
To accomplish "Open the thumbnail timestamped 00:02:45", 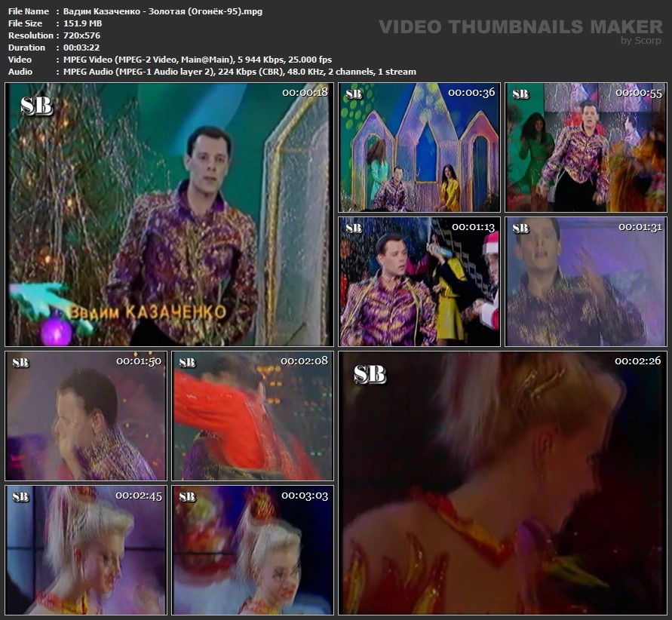I will pos(85,550).
